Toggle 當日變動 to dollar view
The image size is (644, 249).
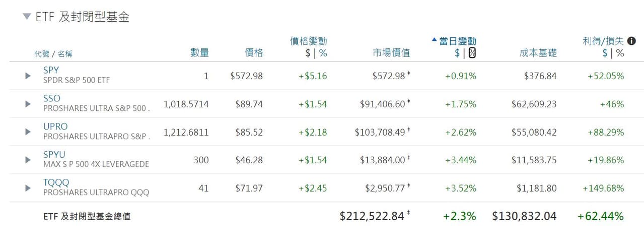tap(457, 53)
